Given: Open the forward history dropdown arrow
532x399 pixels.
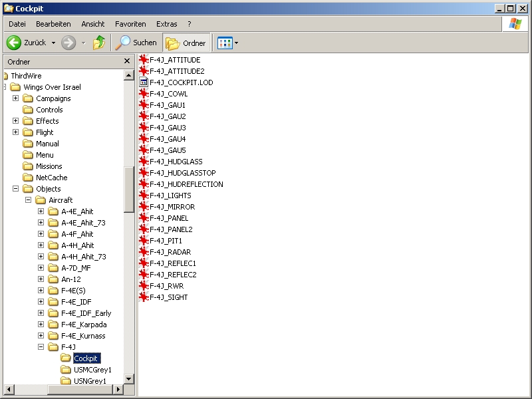Looking at the screenshot, I should [84, 43].
